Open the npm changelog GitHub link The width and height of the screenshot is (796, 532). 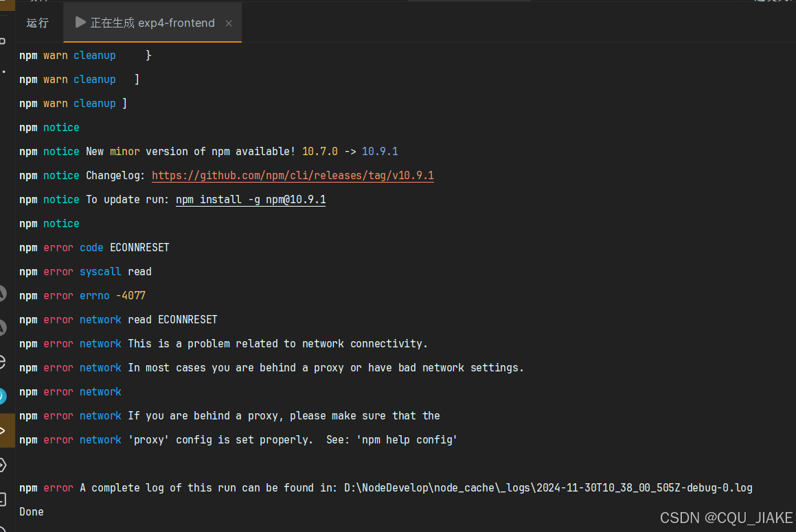click(293, 175)
